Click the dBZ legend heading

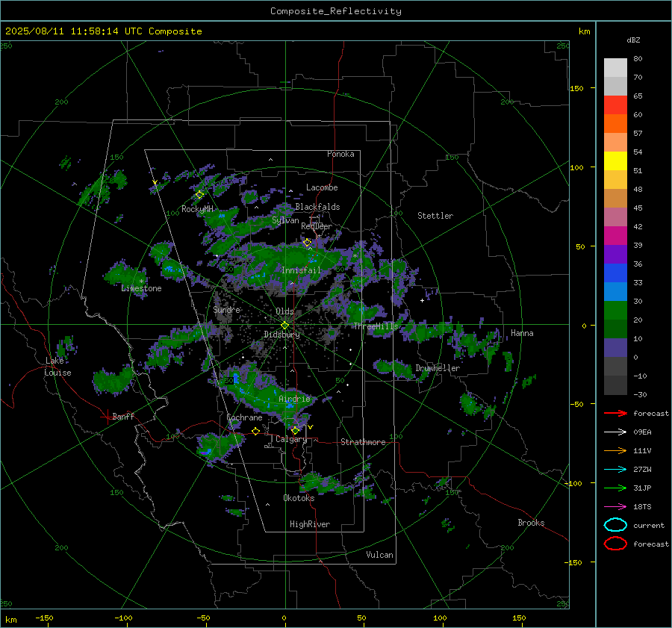[633, 40]
